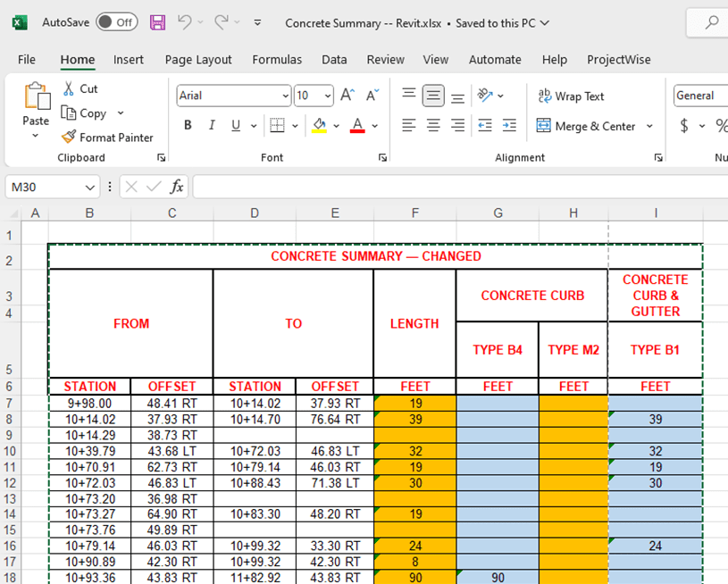Click Align Right icon
The width and height of the screenshot is (728, 584).
[457, 125]
